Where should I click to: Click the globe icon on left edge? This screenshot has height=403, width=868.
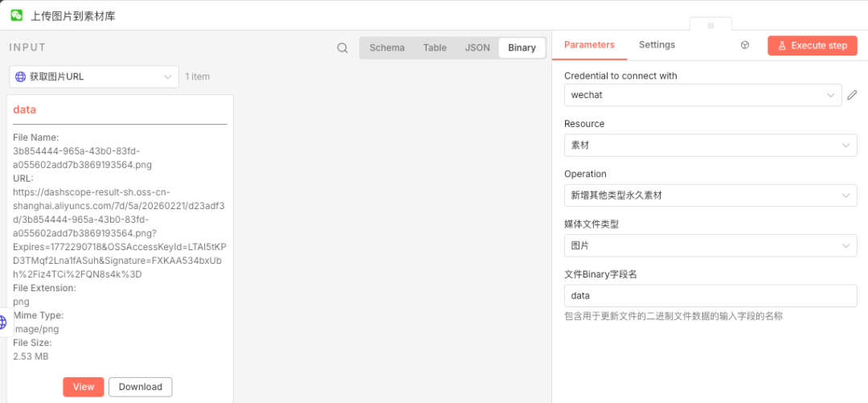tap(3, 323)
